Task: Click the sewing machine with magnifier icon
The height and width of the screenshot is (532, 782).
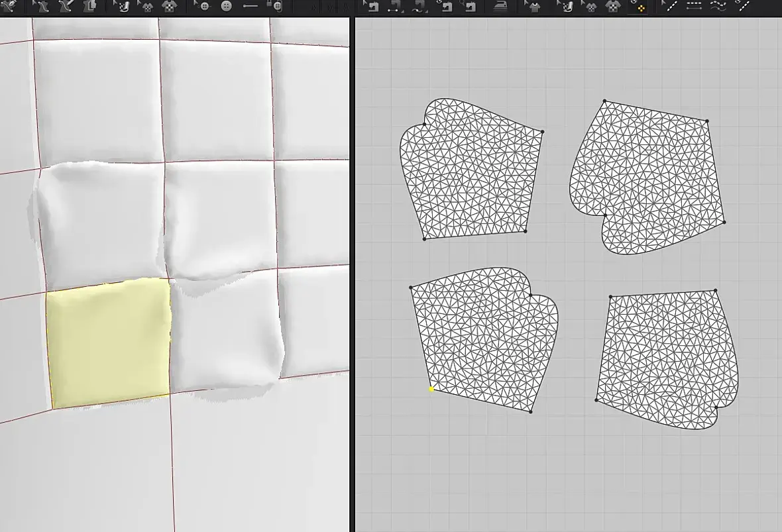Action: point(468,6)
